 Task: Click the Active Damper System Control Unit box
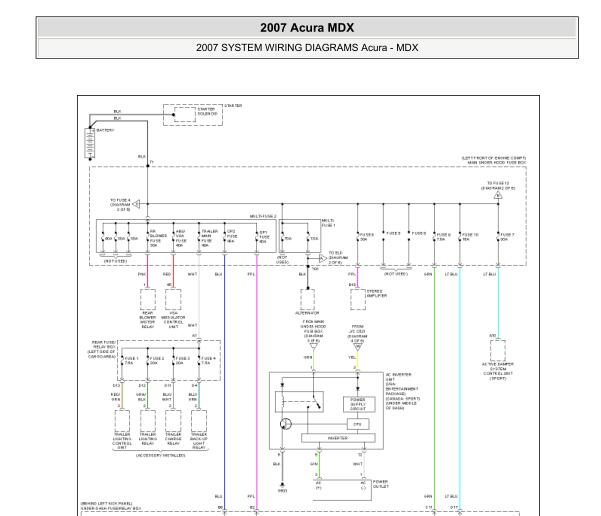click(x=498, y=350)
